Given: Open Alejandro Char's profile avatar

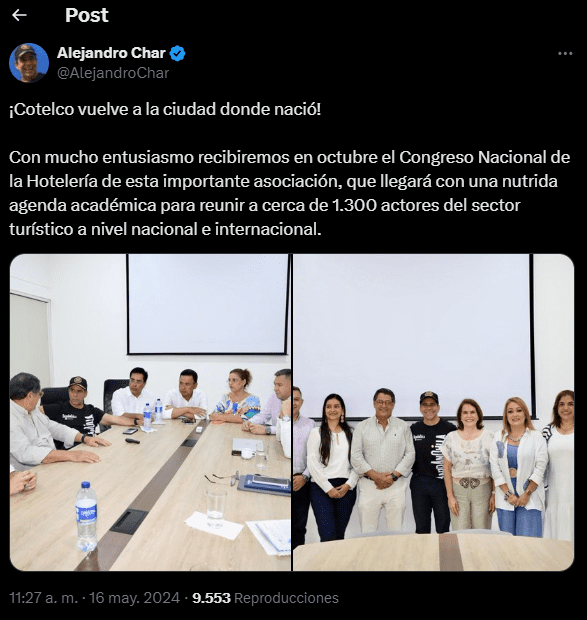Looking at the screenshot, I should pyautogui.click(x=29, y=63).
